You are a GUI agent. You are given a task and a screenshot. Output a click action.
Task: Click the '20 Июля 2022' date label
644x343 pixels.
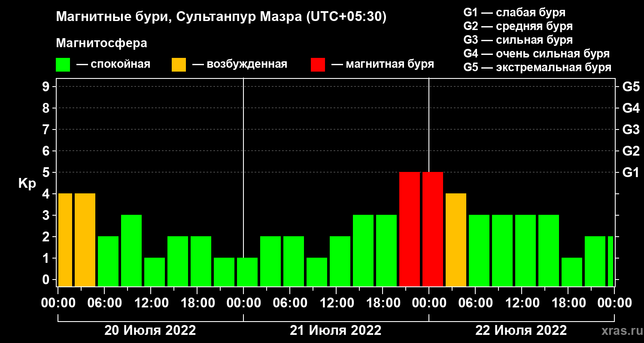click(150, 331)
